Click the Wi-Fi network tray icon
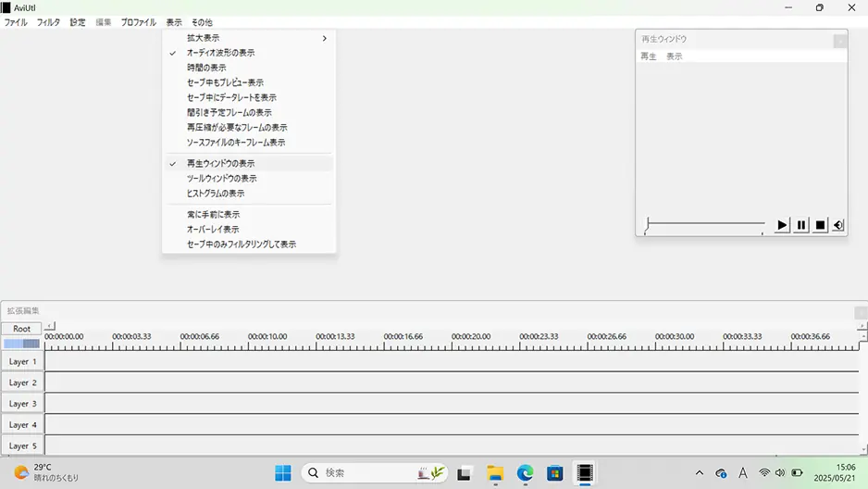The height and width of the screenshot is (489, 868). (764, 473)
